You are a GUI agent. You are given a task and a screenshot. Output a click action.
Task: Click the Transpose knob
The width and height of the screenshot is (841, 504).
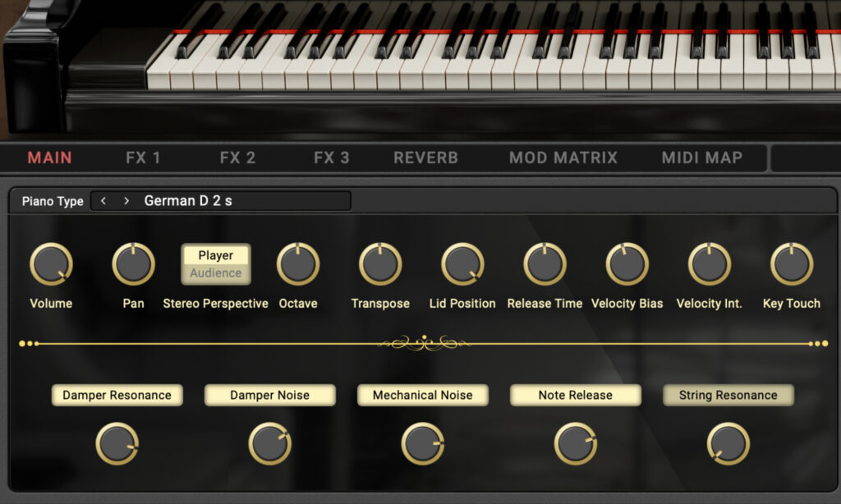click(x=379, y=263)
